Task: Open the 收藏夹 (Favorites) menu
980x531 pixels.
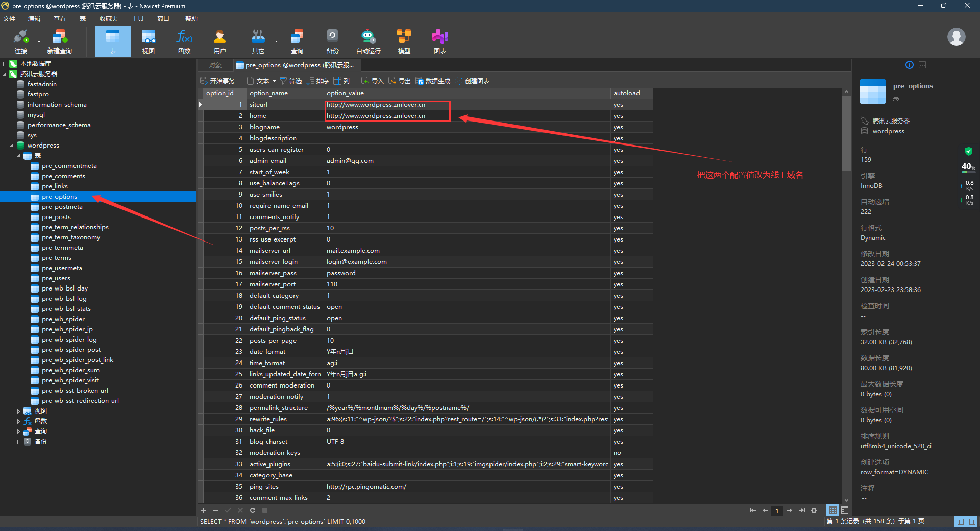Action: coord(109,18)
